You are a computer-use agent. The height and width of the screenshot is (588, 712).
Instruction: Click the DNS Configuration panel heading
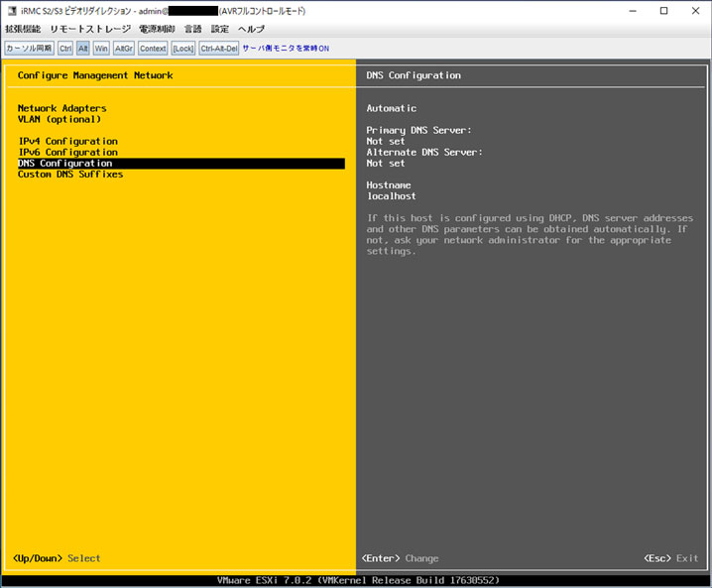click(x=414, y=75)
